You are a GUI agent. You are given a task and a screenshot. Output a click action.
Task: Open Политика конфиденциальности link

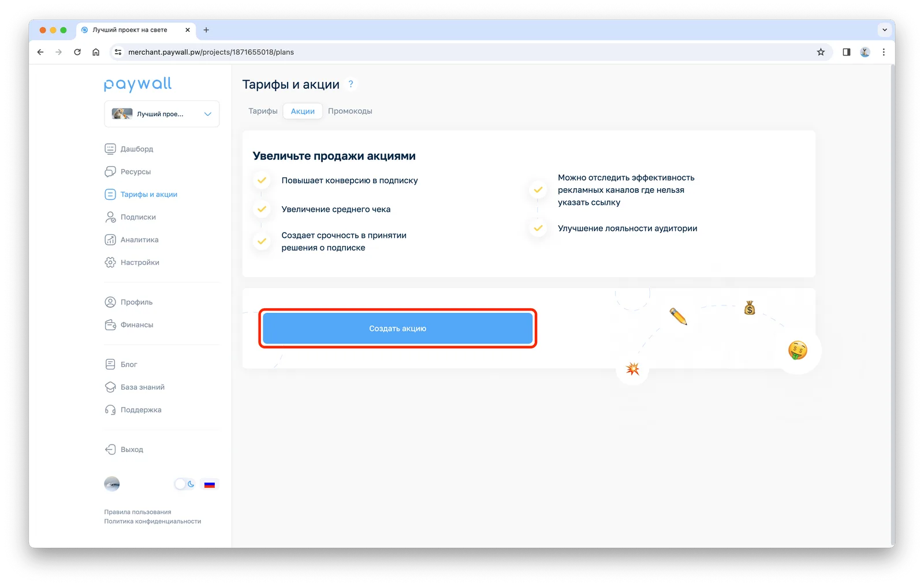tap(152, 521)
